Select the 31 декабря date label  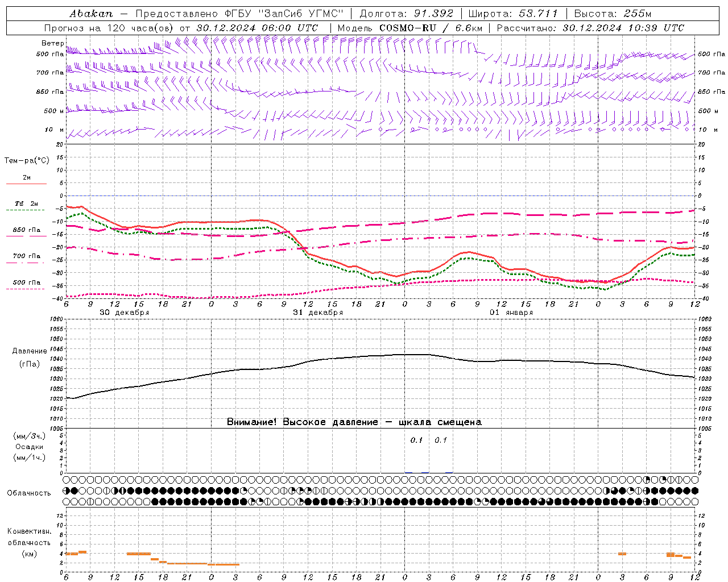click(x=318, y=313)
